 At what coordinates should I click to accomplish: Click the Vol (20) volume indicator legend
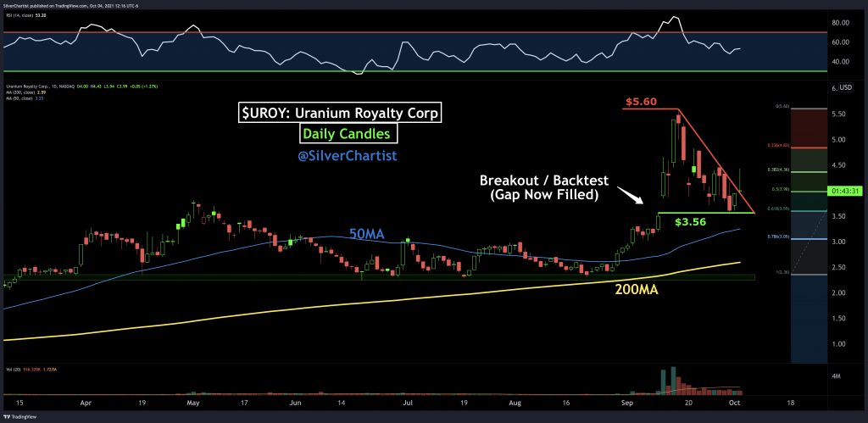coord(31,370)
